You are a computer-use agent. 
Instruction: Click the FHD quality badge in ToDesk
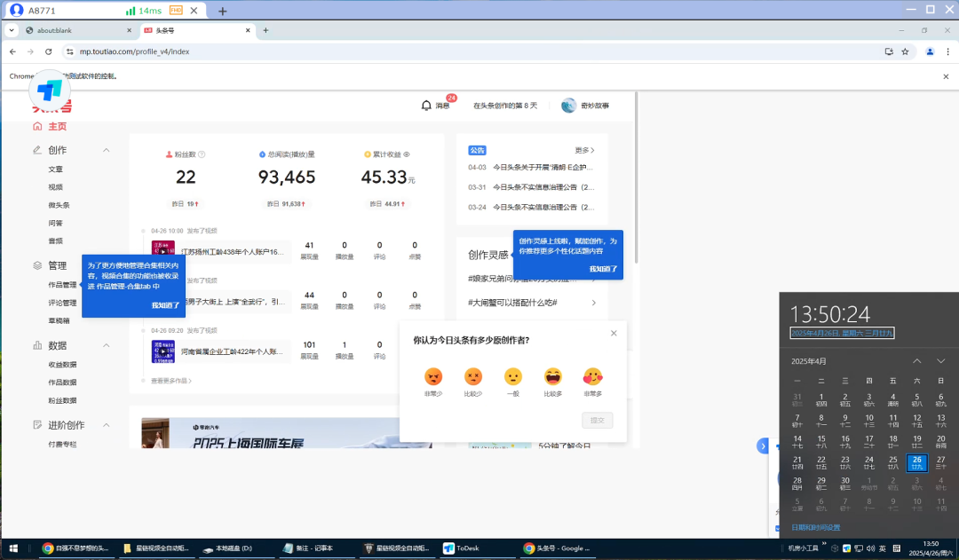(176, 11)
